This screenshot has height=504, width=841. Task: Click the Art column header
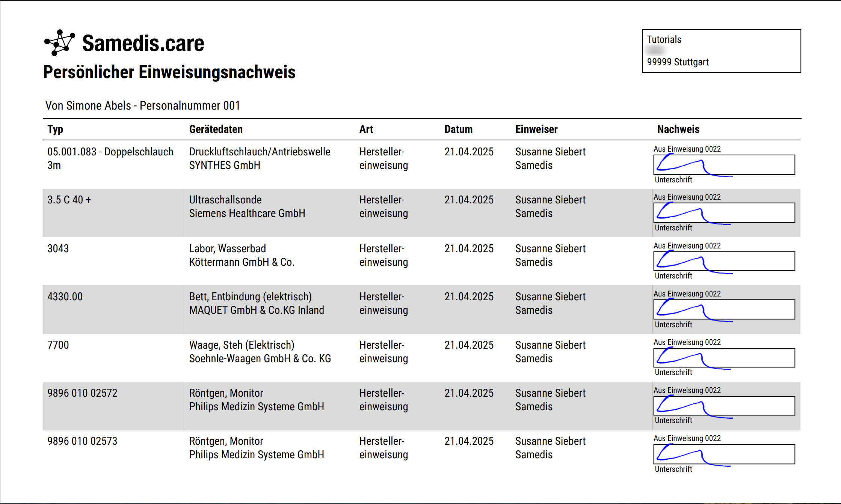pos(366,129)
